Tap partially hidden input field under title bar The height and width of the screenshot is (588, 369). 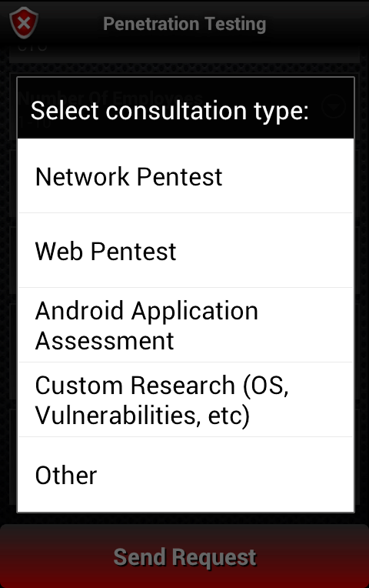coord(184,55)
